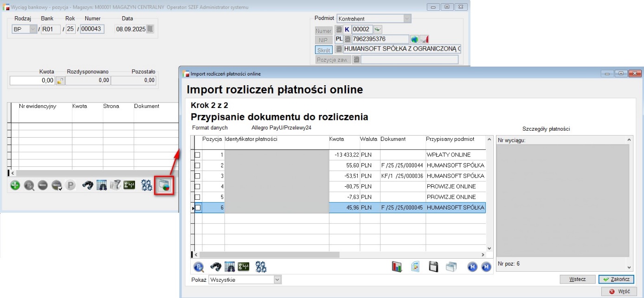Click the blue gears settings icon in import window
Image resolution: width=644 pixels, height=298 pixels.
pyautogui.click(x=261, y=266)
